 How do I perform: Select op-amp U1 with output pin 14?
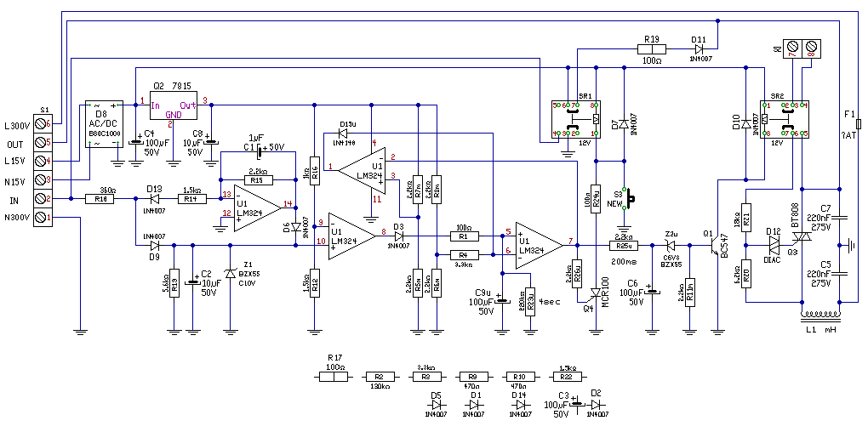coord(257,205)
